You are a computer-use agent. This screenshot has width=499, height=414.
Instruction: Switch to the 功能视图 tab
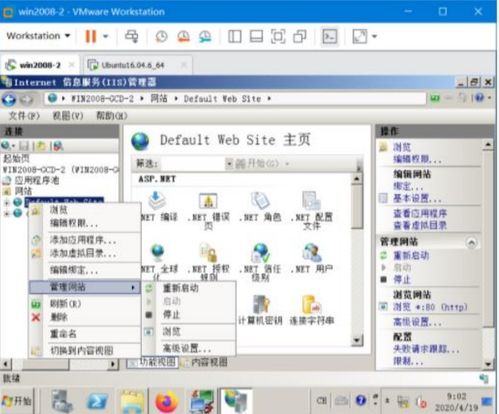[x=153, y=362]
